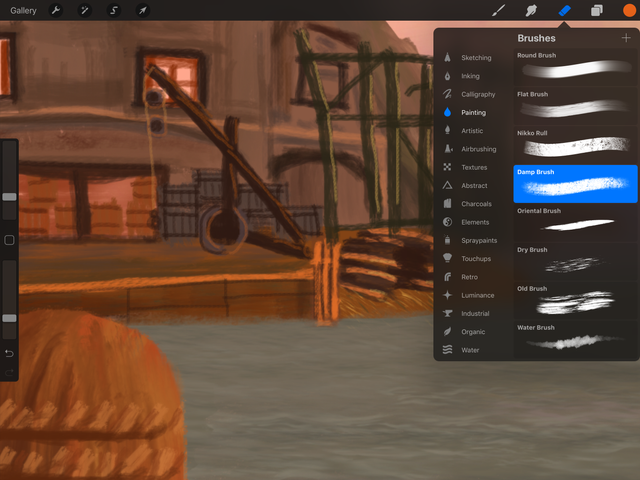Click the brush opacity slider handle
The width and height of the screenshot is (640, 480).
pyautogui.click(x=9, y=318)
